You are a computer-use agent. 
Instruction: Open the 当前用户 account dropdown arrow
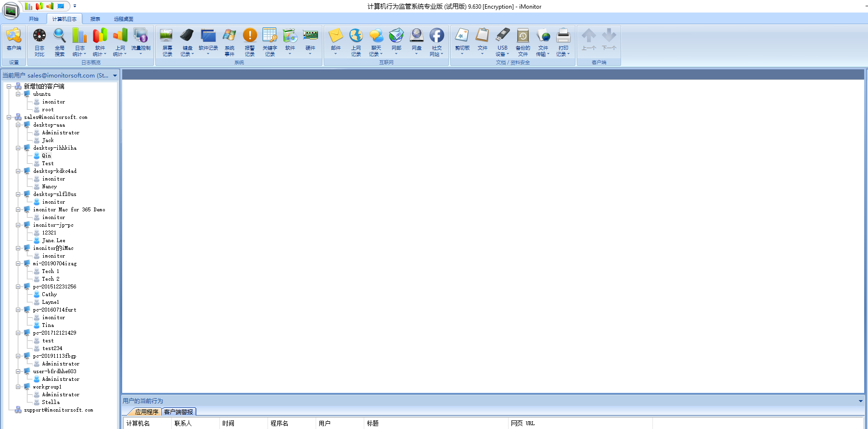pos(115,76)
